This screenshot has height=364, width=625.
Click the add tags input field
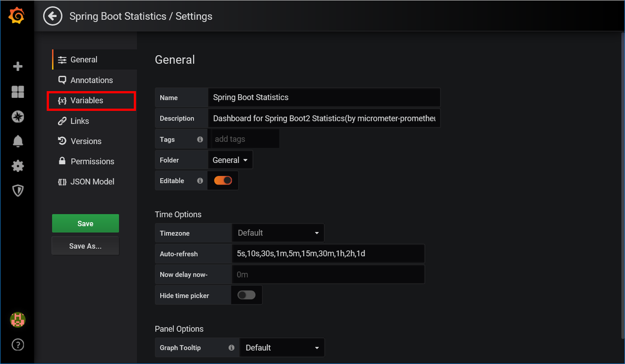pos(244,139)
